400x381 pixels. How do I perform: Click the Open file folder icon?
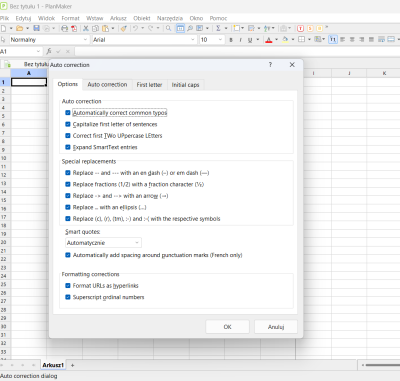coord(19,28)
